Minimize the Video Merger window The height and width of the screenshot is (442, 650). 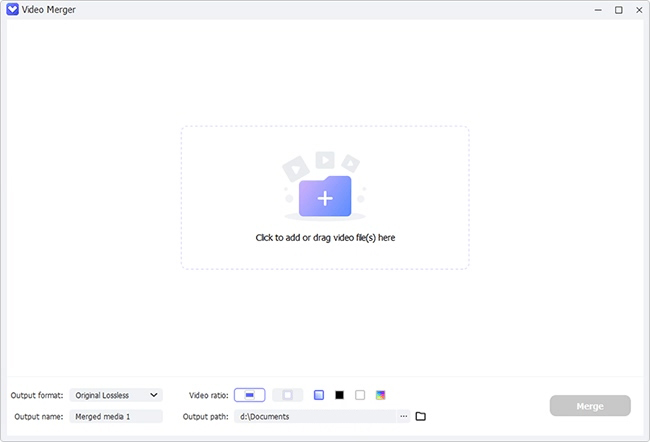[598, 10]
